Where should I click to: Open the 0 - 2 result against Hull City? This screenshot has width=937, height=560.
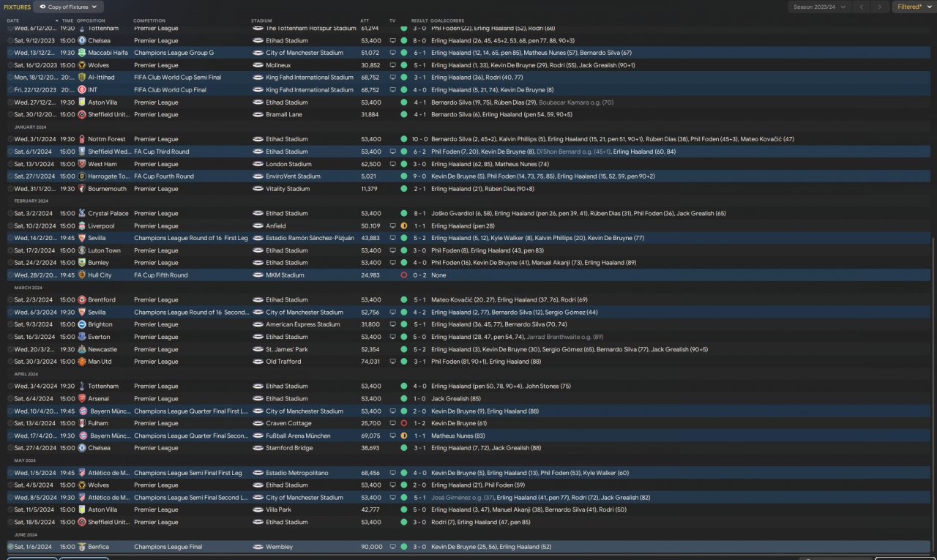419,275
